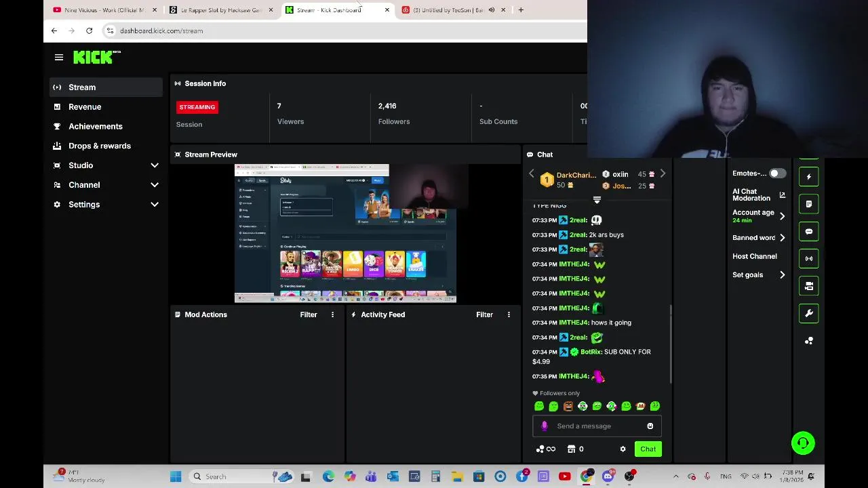Open YouTube from taskbar
Image resolution: width=868 pixels, height=488 pixels.
point(564,476)
